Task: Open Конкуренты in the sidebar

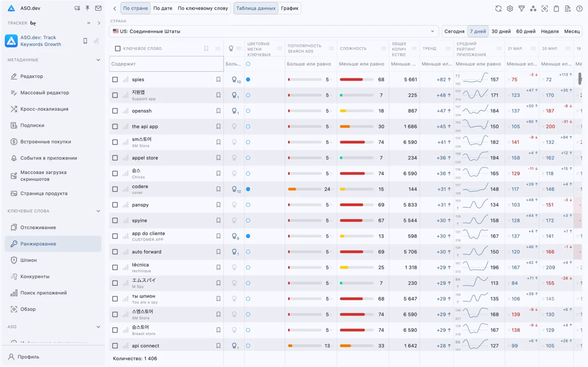Action: coord(35,277)
